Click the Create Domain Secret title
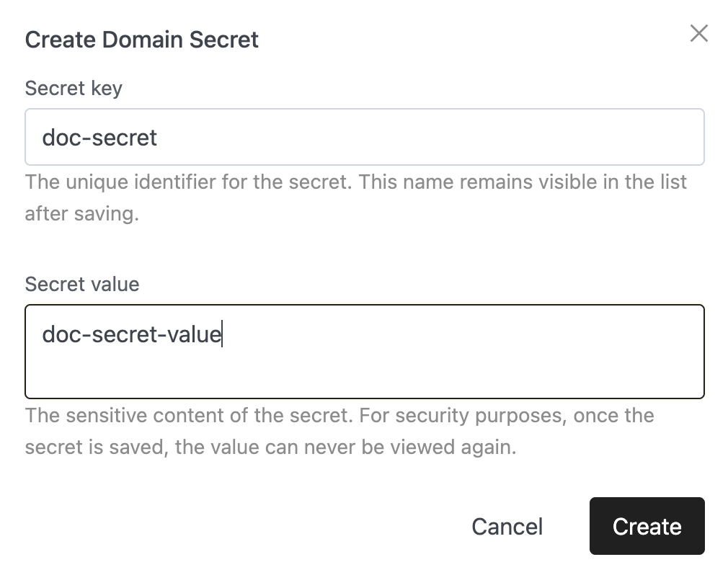This screenshot has height=575, width=728. [141, 40]
